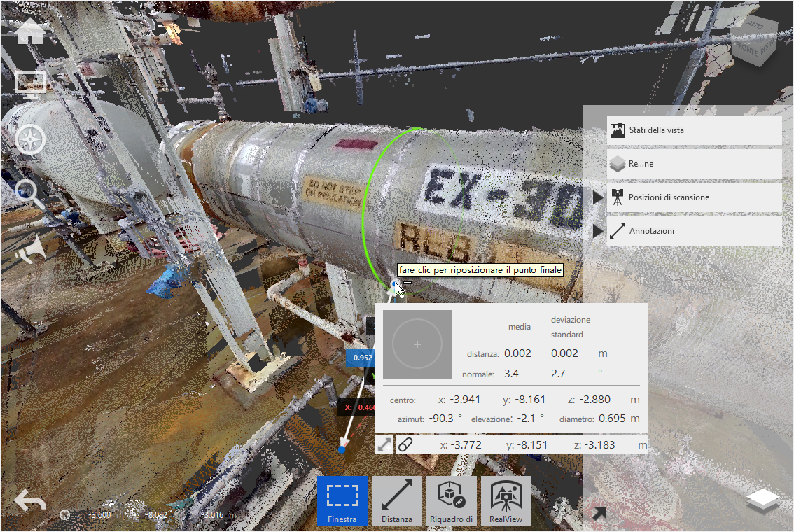The height and width of the screenshot is (532, 794).
Task: Open the Re...ne regions entry
Action: [695, 164]
